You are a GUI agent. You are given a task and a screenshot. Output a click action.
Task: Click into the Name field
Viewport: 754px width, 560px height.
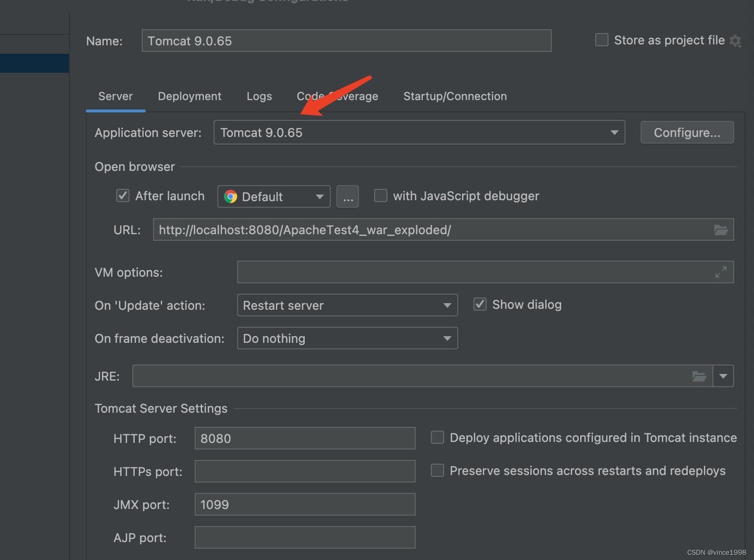click(x=346, y=41)
